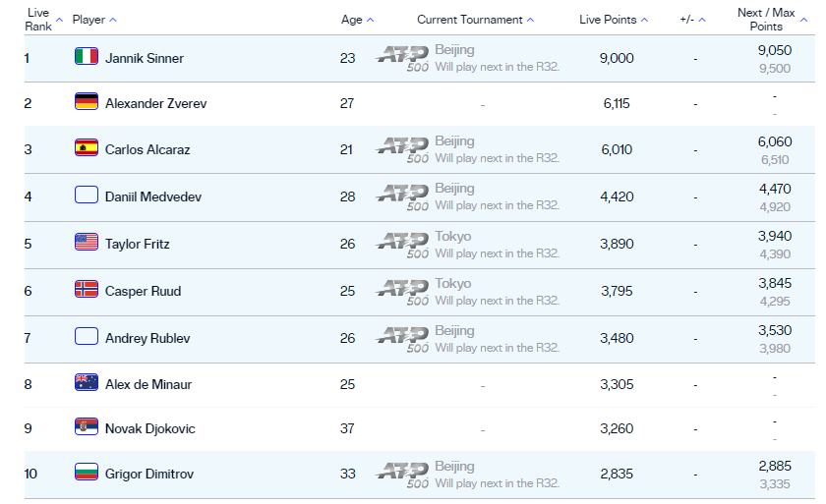
Task: Click the German flag beside Alexander Zverev
Action: [87, 102]
